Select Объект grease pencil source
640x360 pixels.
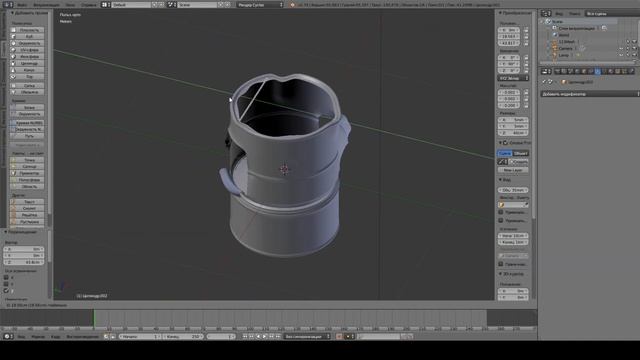521,153
